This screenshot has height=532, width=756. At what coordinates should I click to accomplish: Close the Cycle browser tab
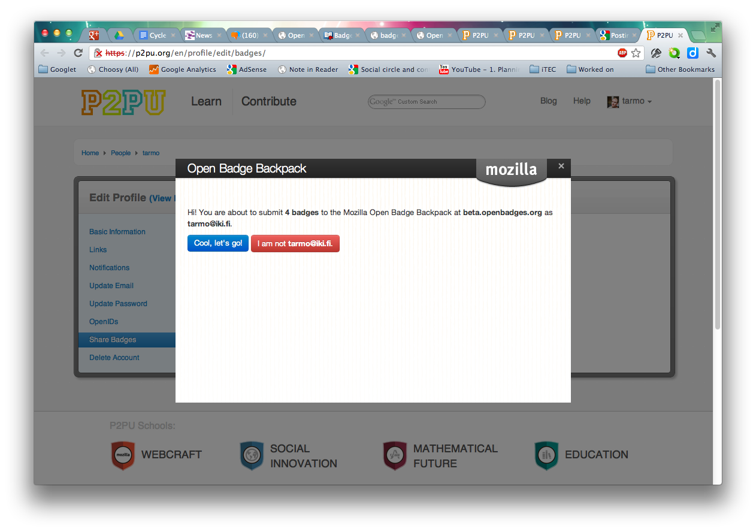pyautogui.click(x=173, y=35)
